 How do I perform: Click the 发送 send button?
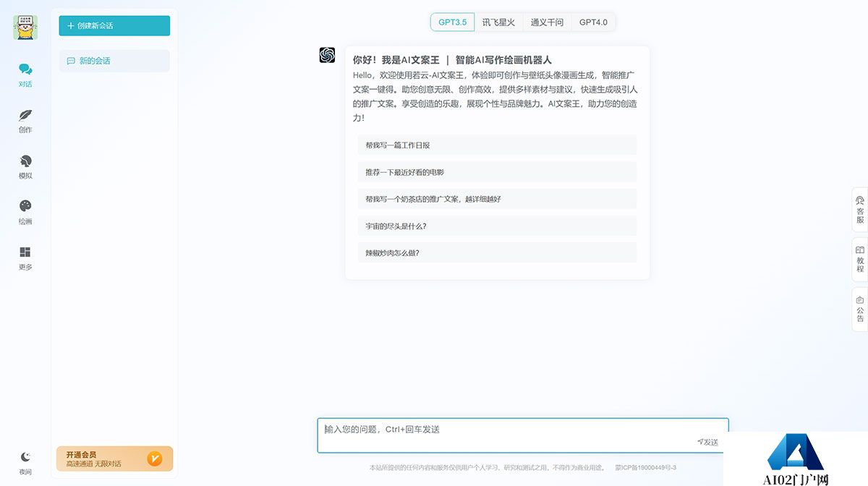(x=708, y=442)
